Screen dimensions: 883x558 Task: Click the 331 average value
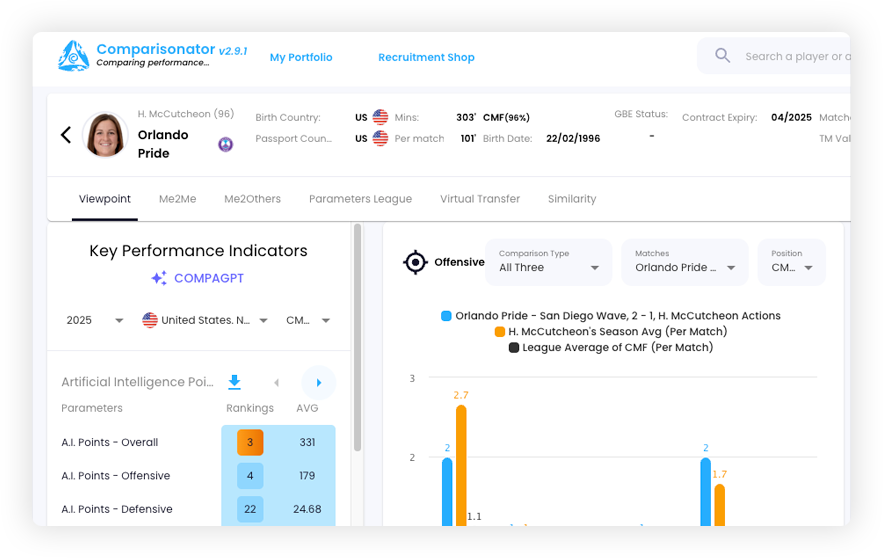pyautogui.click(x=307, y=443)
